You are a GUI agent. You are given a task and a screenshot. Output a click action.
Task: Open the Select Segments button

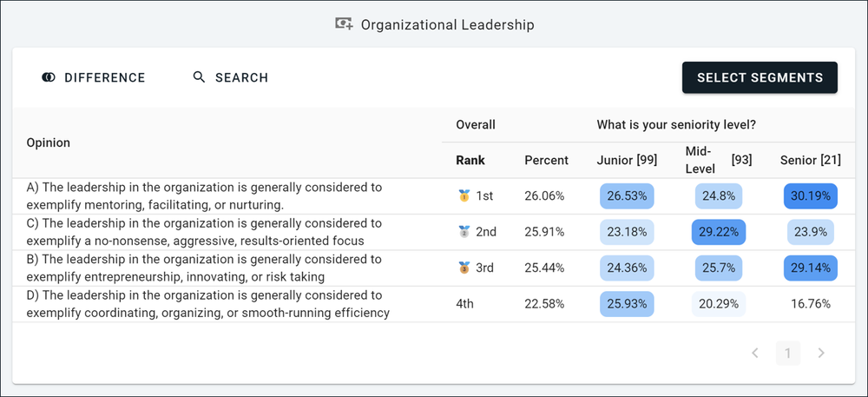[759, 77]
